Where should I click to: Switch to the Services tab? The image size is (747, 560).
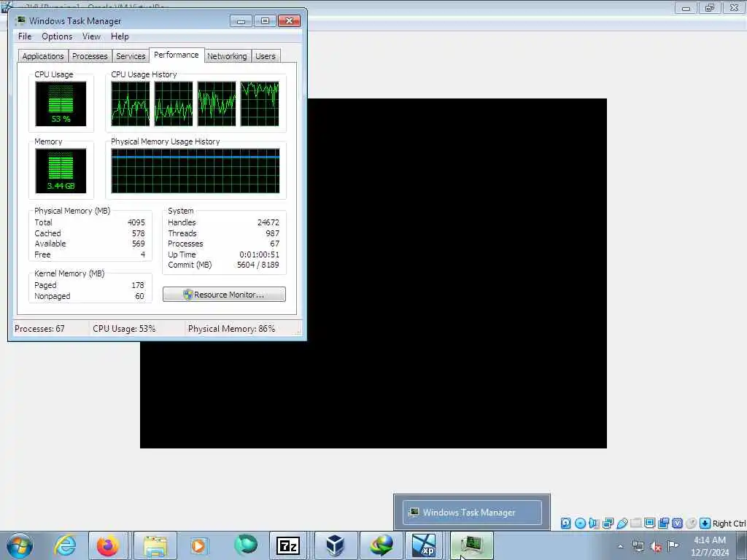131,56
